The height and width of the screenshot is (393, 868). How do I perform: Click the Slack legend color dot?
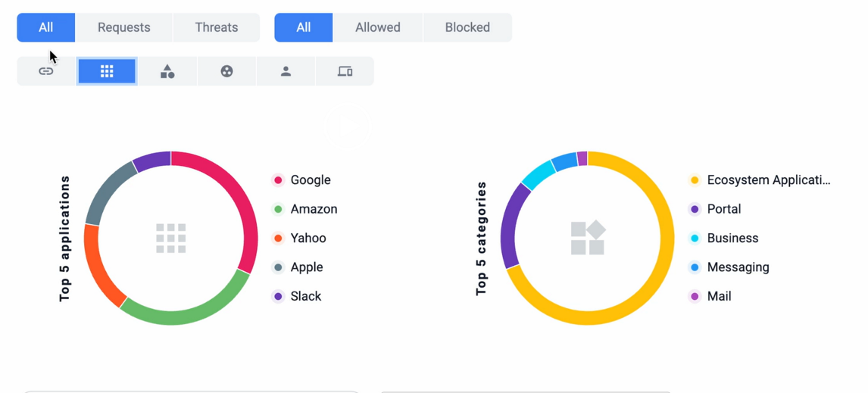point(278,296)
